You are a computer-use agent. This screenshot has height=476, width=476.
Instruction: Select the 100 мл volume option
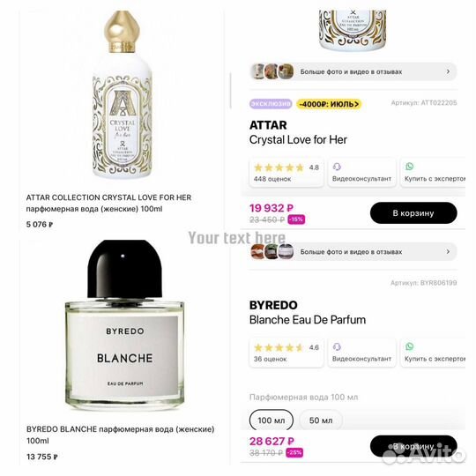tap(271, 420)
